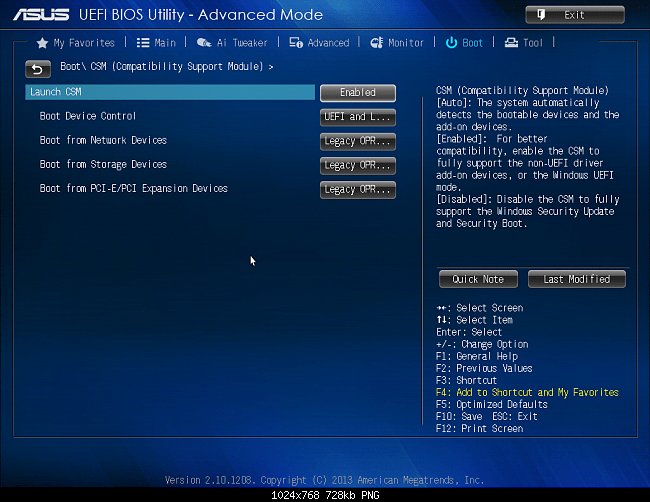The image size is (650, 502).
Task: Open the Tool tab
Action: [x=533, y=43]
